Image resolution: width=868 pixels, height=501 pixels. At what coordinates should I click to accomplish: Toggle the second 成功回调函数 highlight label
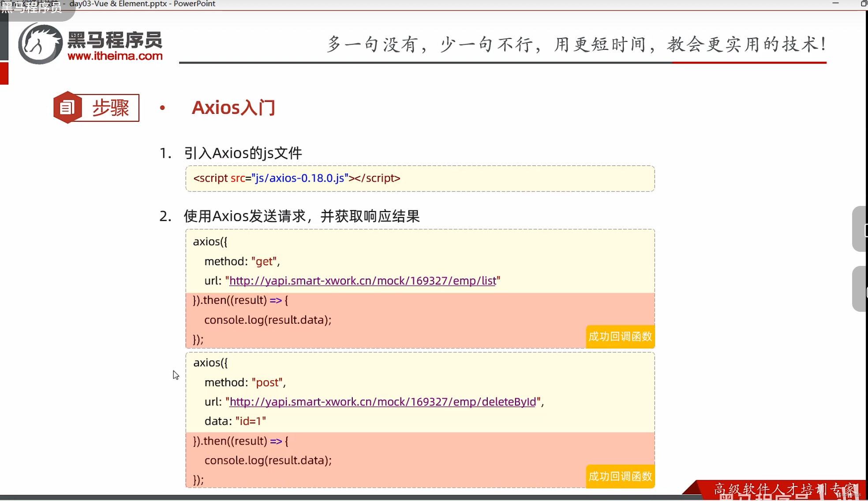[619, 476]
